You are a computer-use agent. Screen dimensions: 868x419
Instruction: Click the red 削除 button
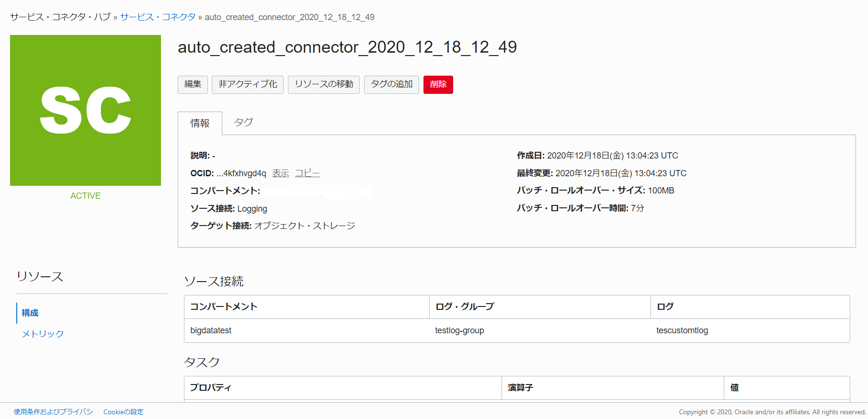point(438,85)
